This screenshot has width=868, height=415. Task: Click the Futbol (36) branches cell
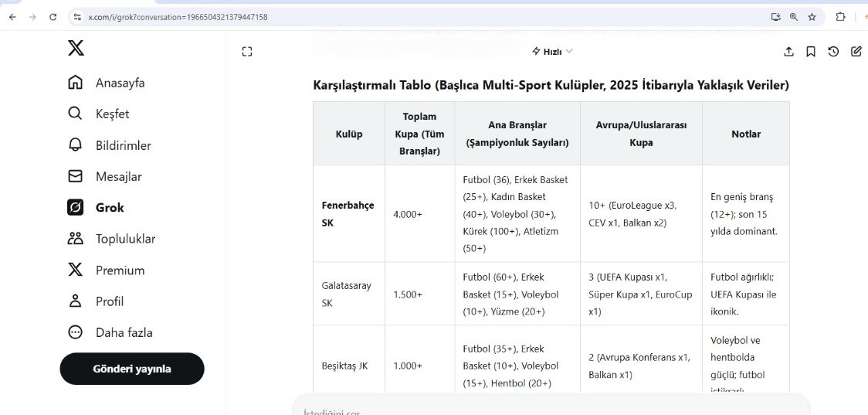(x=517, y=214)
